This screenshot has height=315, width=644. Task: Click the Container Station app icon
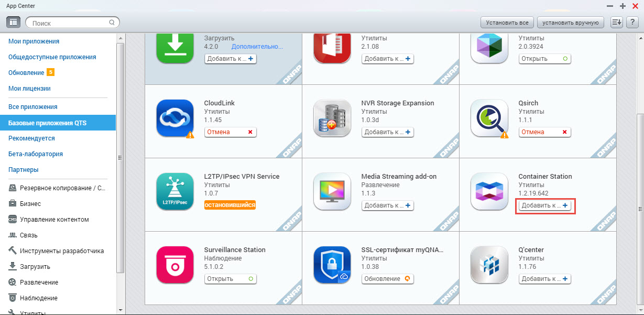click(489, 191)
